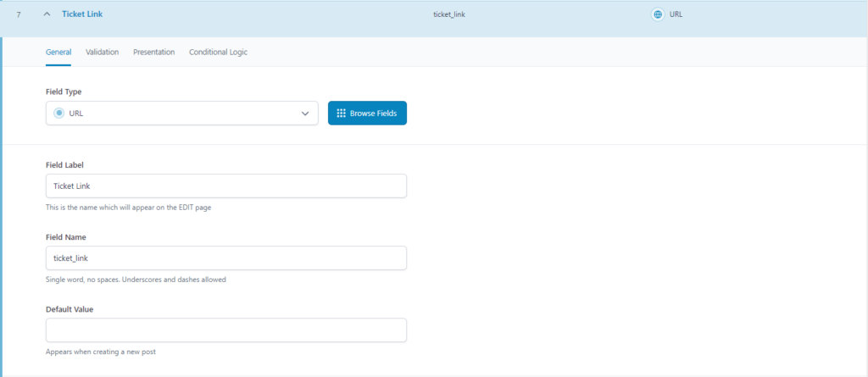The image size is (868, 377).
Task: Click the Default Value heading
Action: click(x=70, y=309)
